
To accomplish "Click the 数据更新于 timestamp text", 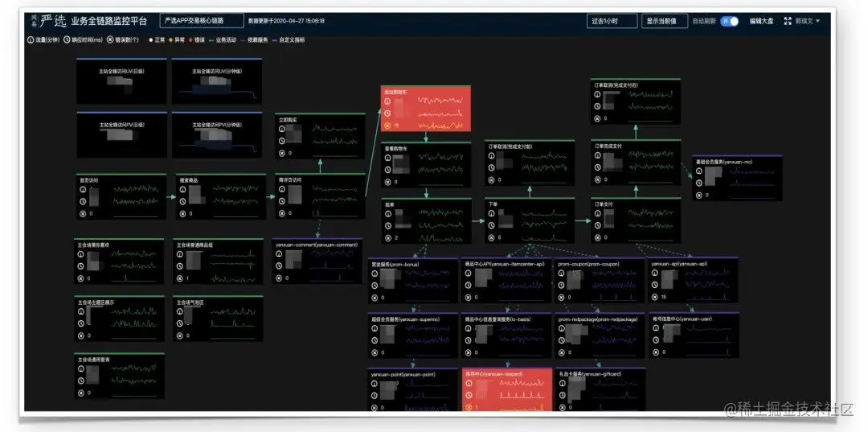I will pos(286,21).
